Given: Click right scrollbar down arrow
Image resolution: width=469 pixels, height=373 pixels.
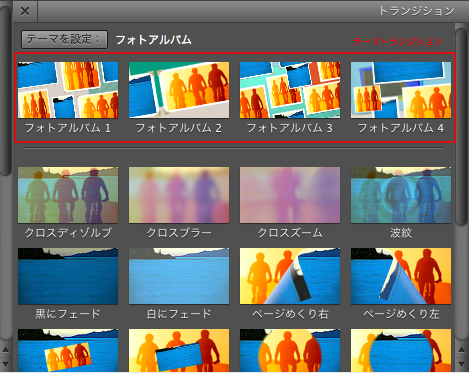Looking at the screenshot, I should (461, 363).
